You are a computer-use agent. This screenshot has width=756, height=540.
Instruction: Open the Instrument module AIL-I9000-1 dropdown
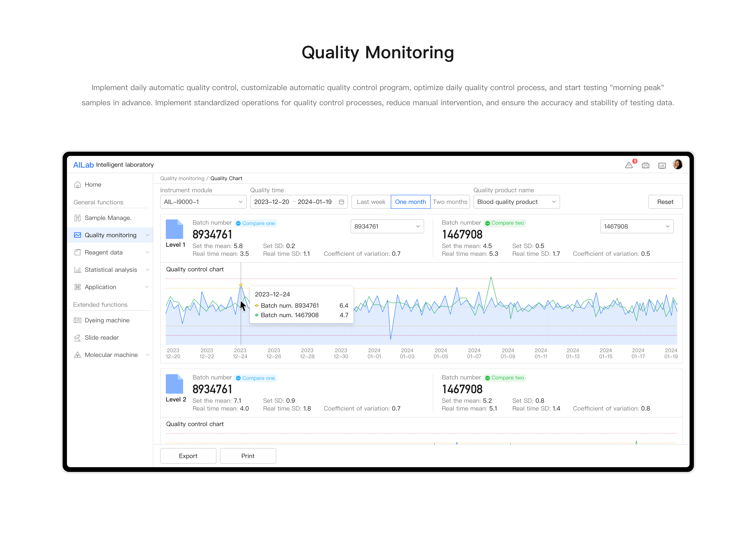(203, 202)
